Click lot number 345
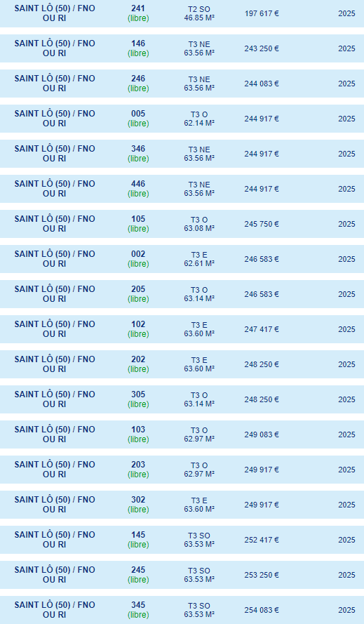Screen dimensions: 364x624 (138, 605)
